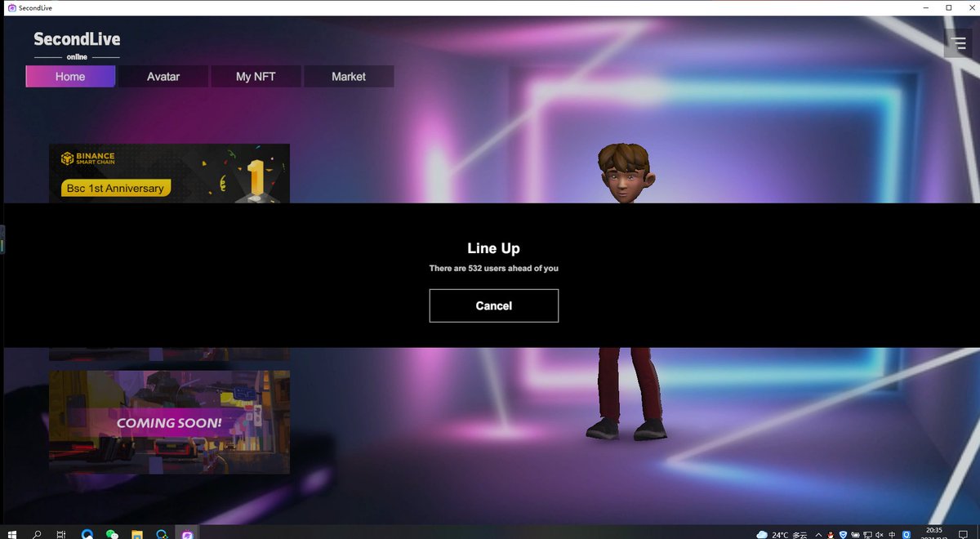
Task: Open the blue shield security tray icon
Action: coord(843,535)
